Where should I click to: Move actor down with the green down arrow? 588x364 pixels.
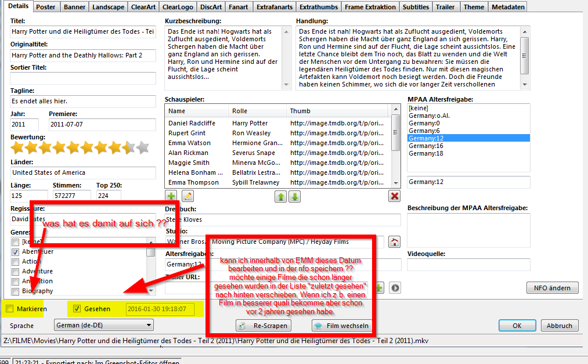click(x=295, y=196)
